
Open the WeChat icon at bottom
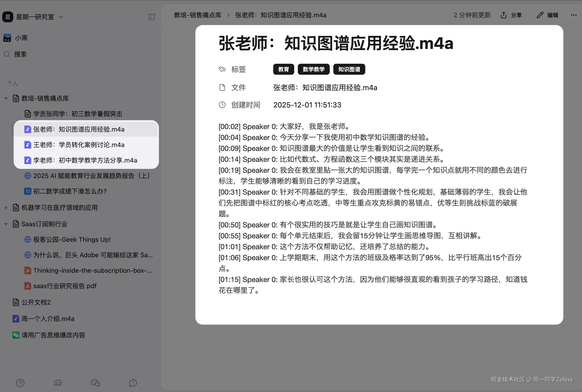pyautogui.click(x=95, y=383)
